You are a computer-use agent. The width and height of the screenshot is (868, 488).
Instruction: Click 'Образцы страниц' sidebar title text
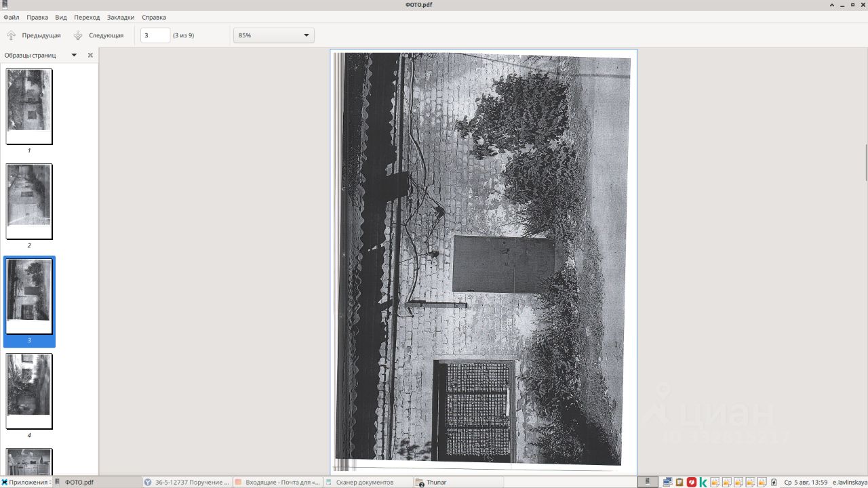click(x=31, y=55)
